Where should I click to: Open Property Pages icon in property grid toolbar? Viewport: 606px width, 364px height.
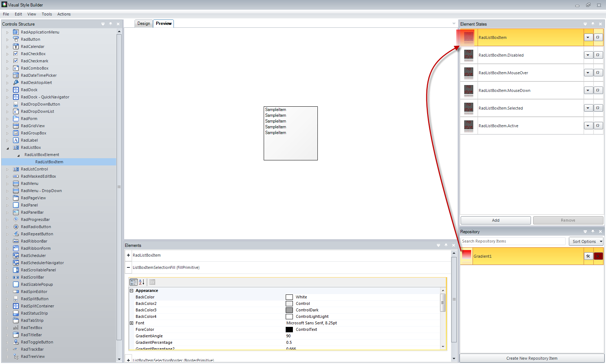(x=152, y=282)
